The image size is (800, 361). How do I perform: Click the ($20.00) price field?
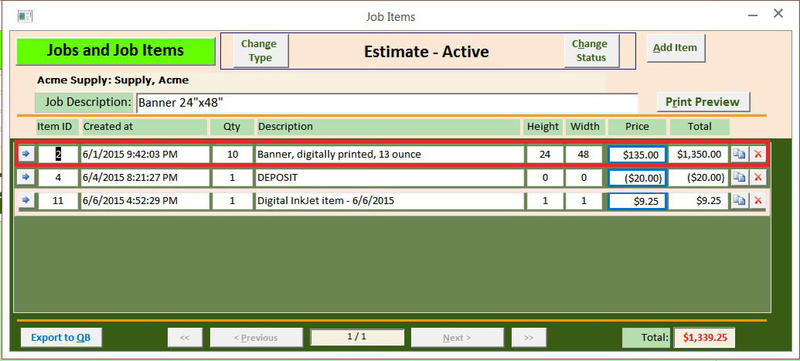click(637, 178)
